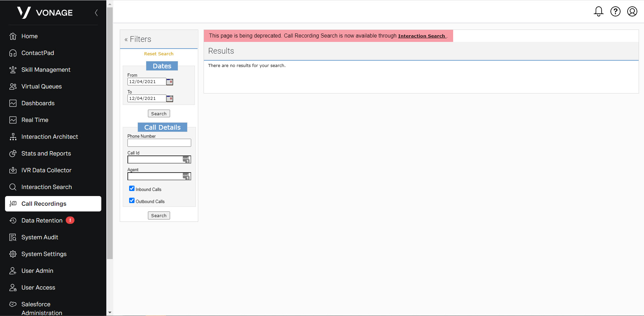Screen dimensions: 644x316
Task: Click the Data Retention history icon
Action: [x=13, y=220]
